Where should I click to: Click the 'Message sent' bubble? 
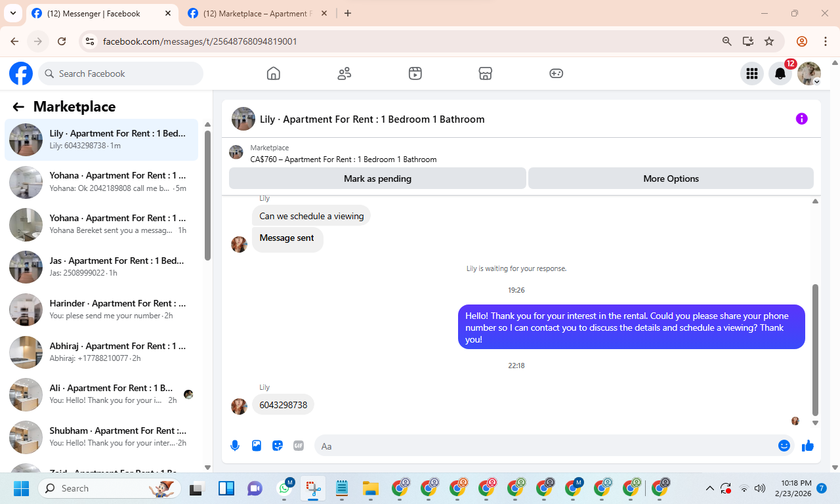click(x=287, y=239)
